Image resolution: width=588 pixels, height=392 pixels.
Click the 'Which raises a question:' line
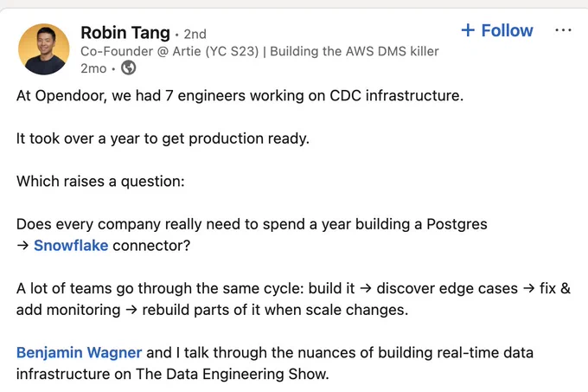pos(100,182)
